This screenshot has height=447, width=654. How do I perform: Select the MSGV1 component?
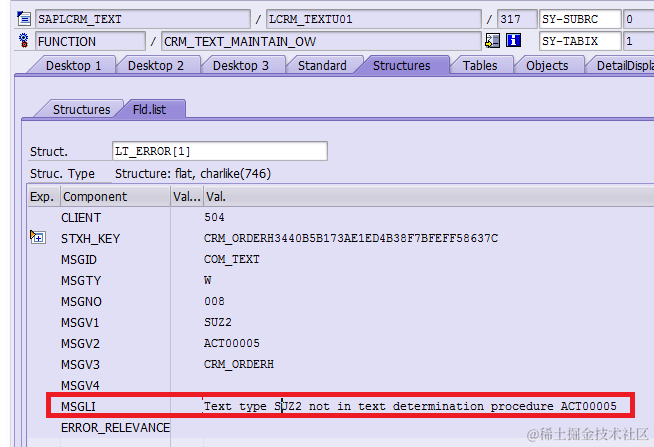[80, 322]
